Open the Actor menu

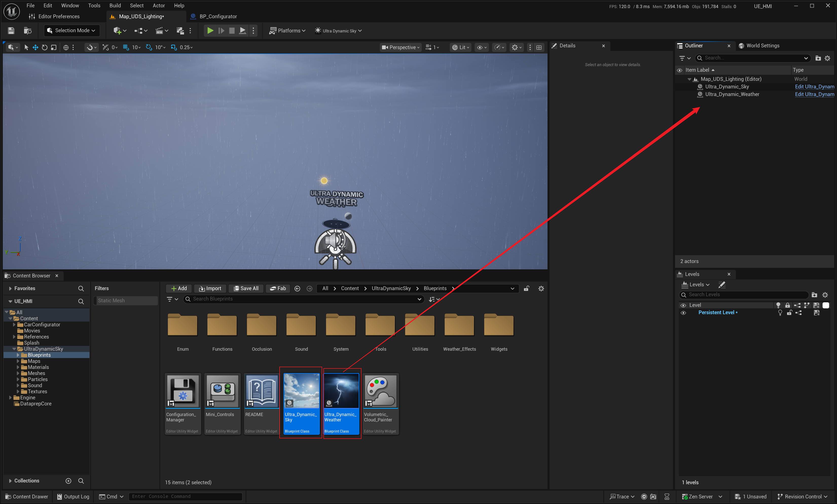[159, 5]
